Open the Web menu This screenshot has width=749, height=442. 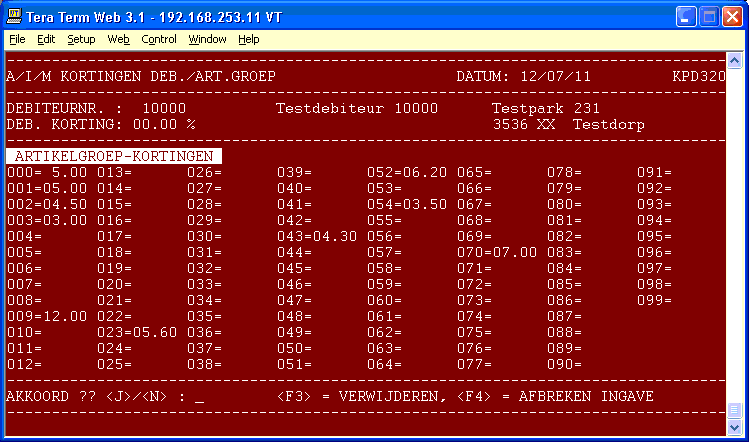(x=118, y=39)
